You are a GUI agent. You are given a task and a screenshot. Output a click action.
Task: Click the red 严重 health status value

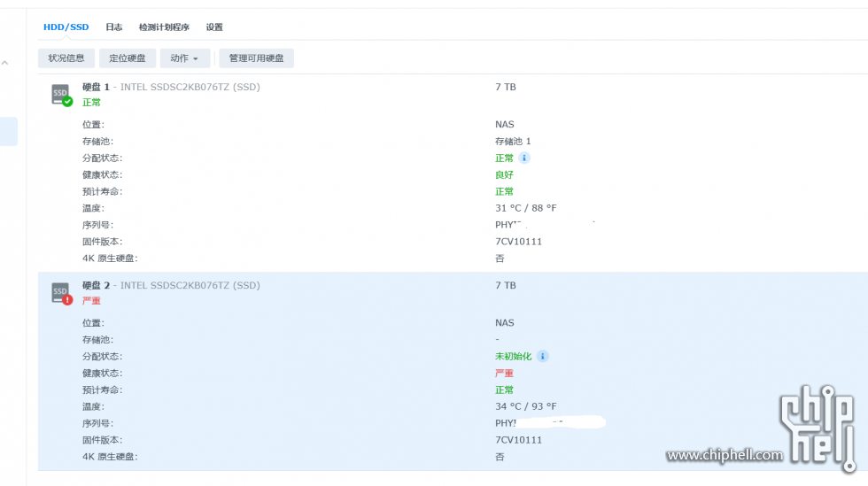504,373
